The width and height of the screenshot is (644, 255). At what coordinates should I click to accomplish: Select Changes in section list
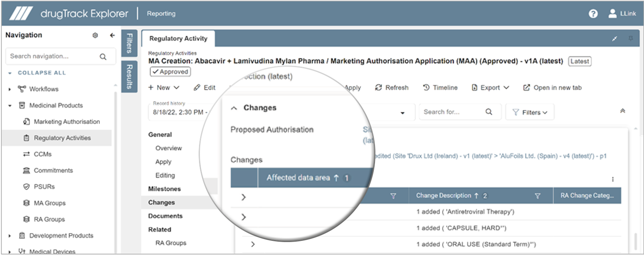click(x=161, y=202)
